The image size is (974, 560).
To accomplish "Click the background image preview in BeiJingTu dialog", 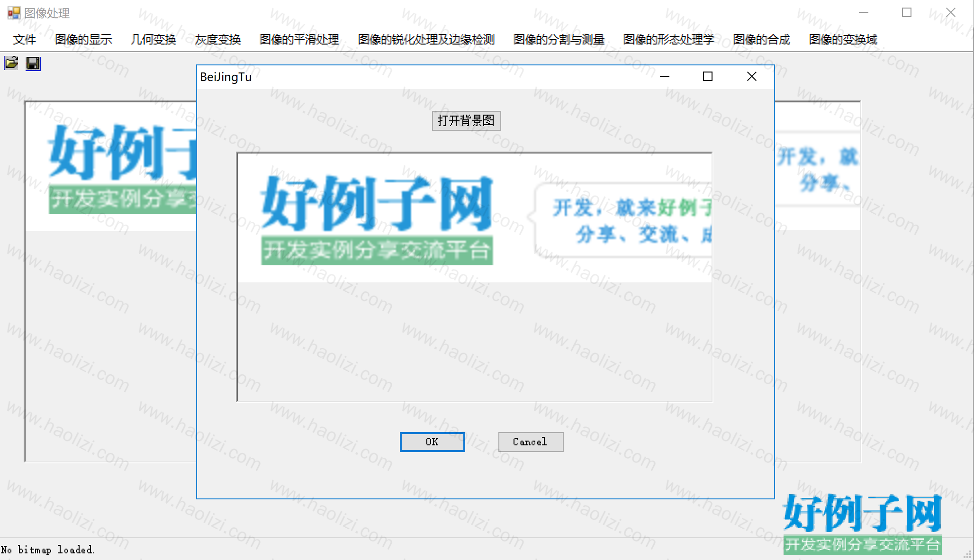I will click(474, 277).
